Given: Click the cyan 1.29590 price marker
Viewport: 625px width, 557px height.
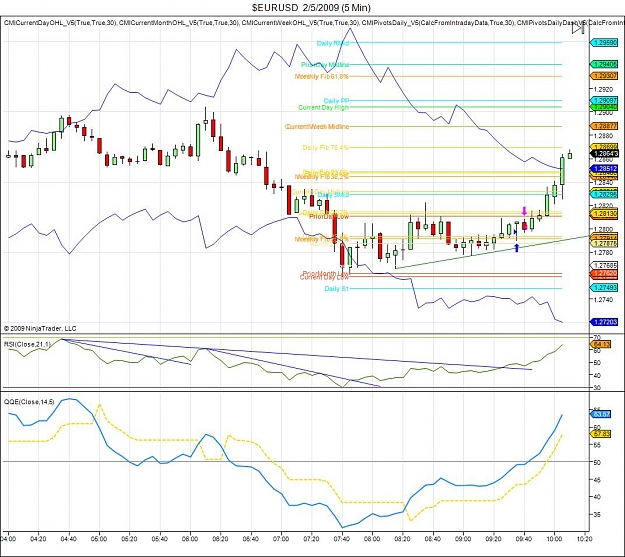Looking at the screenshot, I should 605,42.
